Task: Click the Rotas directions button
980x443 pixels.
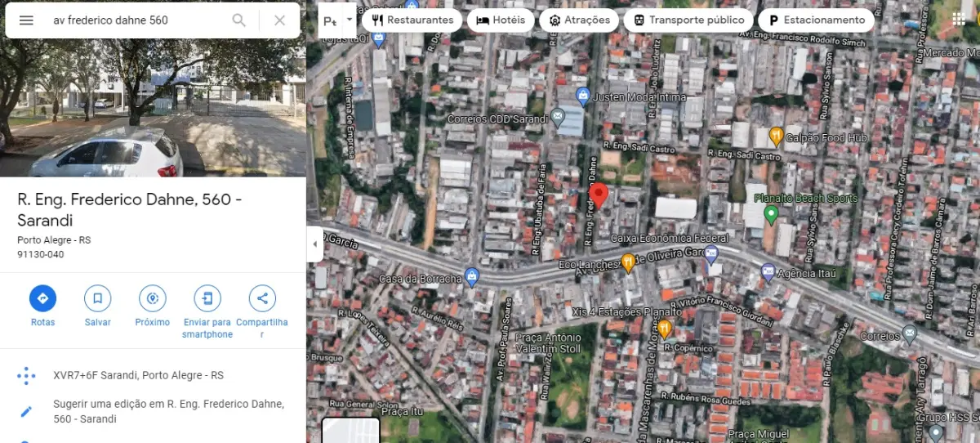Action: (x=42, y=299)
